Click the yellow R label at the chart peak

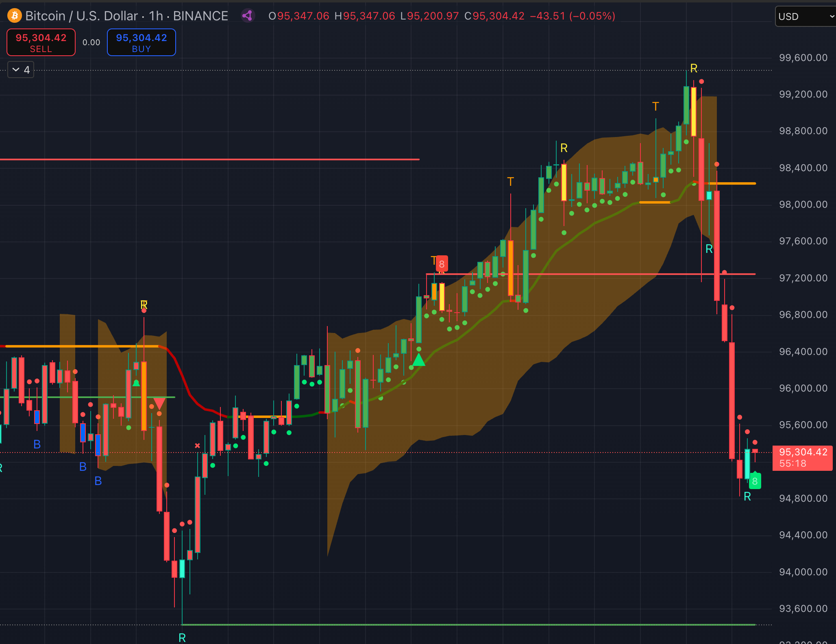[x=694, y=68]
